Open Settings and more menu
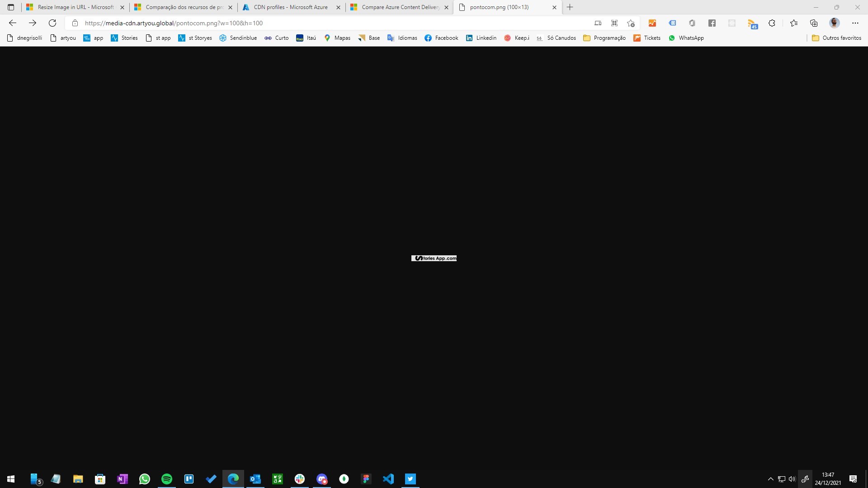The image size is (868, 488). [855, 23]
